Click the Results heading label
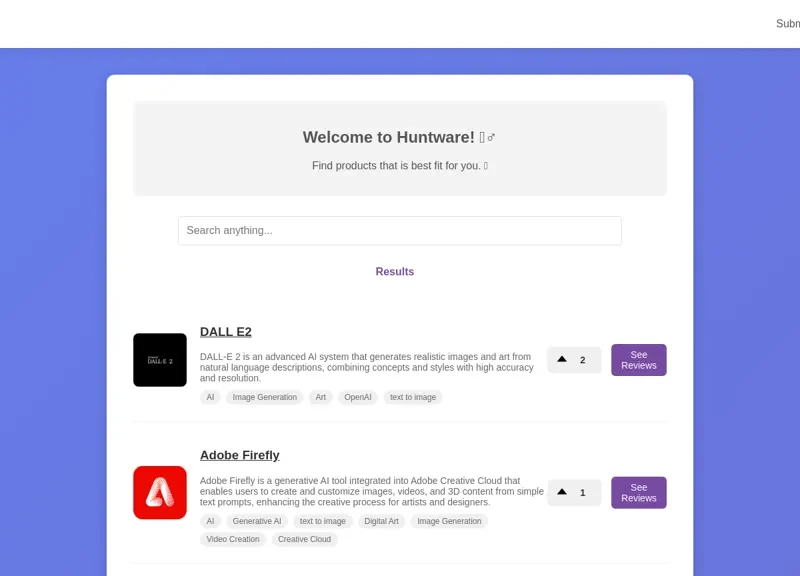The height and width of the screenshot is (576, 800). [395, 271]
